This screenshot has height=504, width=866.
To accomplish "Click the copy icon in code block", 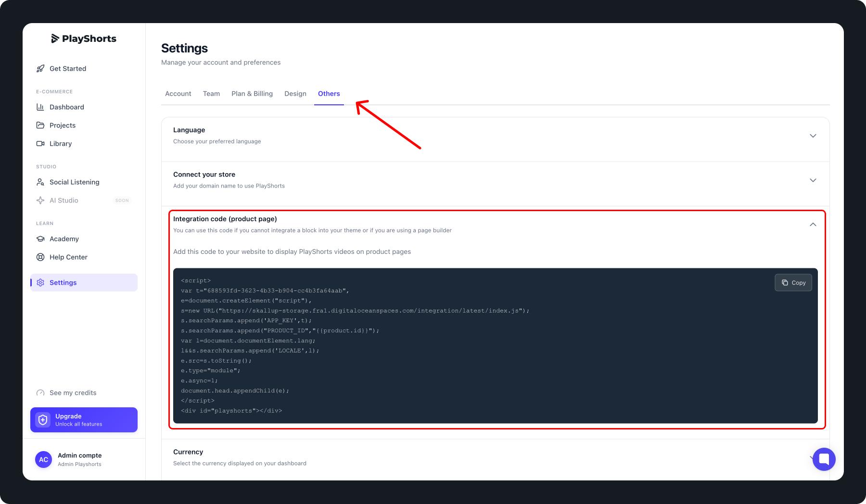I will [785, 283].
